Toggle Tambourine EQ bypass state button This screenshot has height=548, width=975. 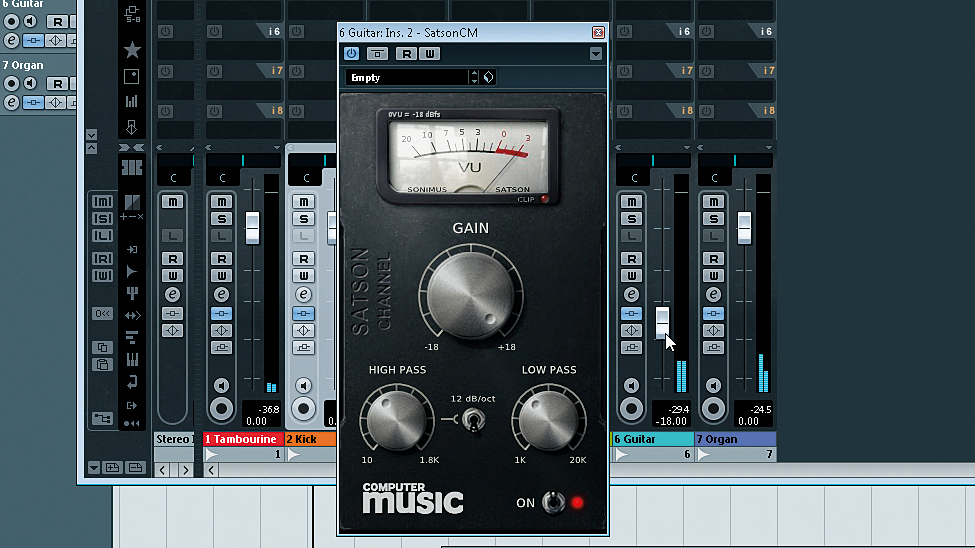coord(221,330)
